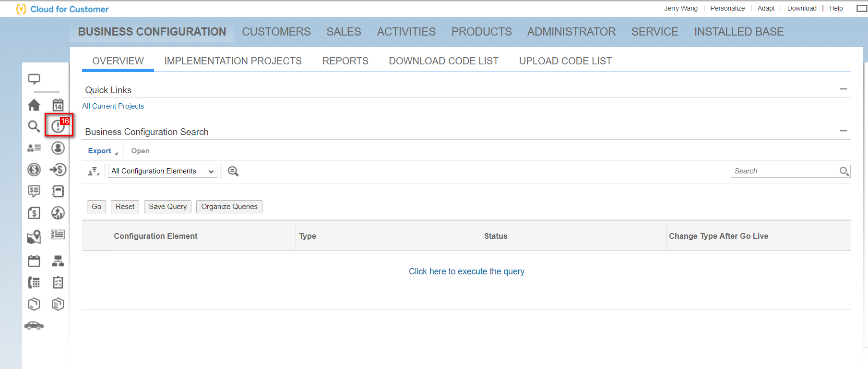Click the Reset button
This screenshot has width=868, height=369.
tap(125, 207)
